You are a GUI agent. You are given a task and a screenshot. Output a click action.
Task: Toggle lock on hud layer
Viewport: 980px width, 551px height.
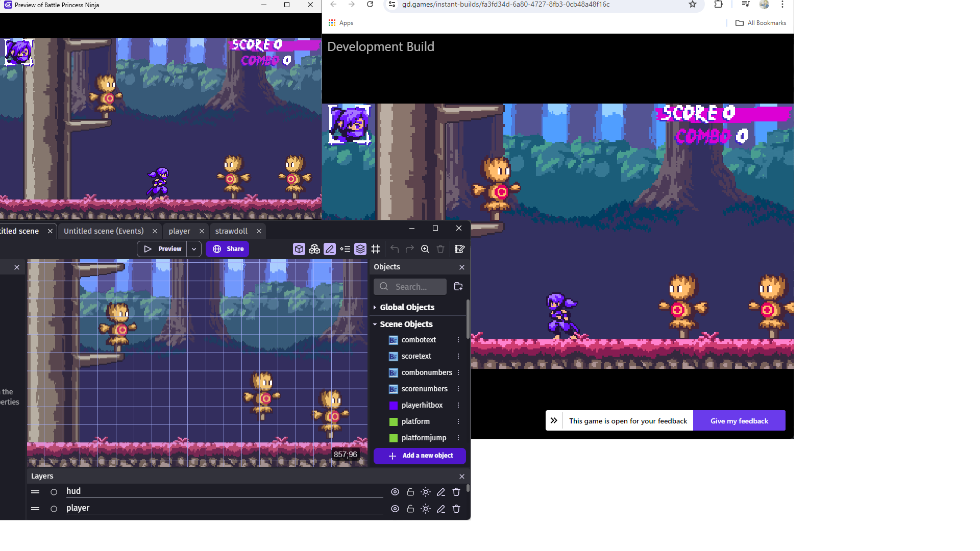[410, 492]
